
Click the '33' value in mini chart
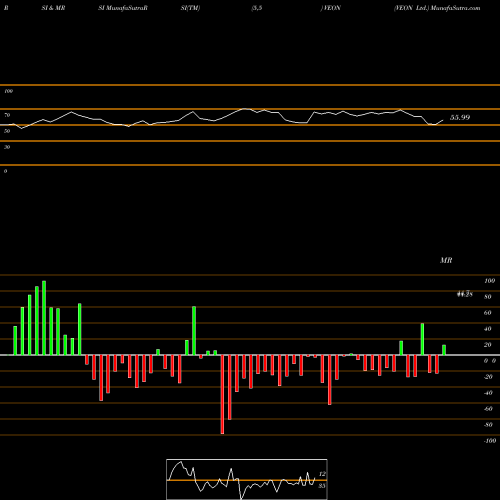(x=322, y=486)
